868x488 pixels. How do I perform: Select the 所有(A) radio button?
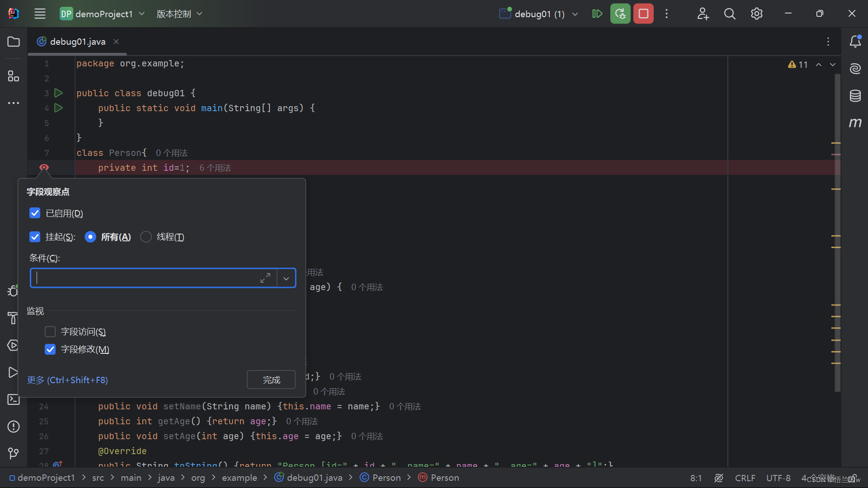(90, 237)
